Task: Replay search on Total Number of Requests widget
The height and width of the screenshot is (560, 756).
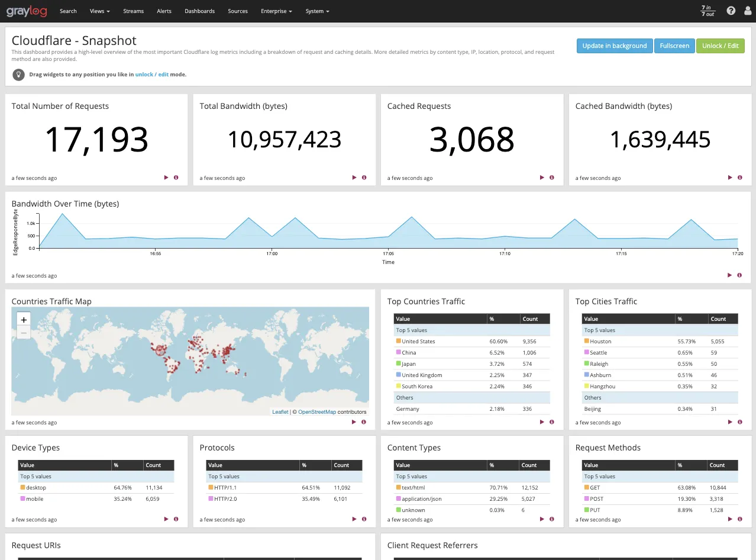Action: coord(166,177)
